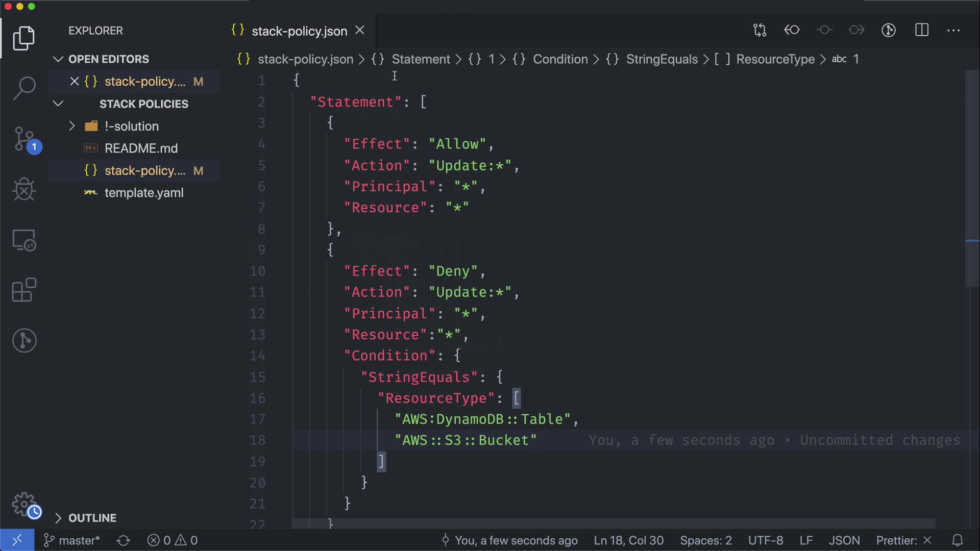The height and width of the screenshot is (551, 980).
Task: Open the More Actions ellipsis menu
Action: (953, 30)
